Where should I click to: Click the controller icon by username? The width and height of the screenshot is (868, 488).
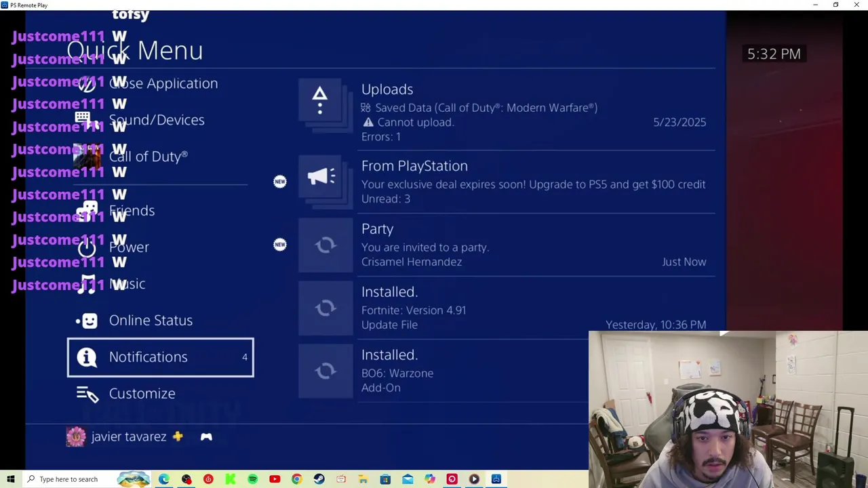(x=206, y=437)
